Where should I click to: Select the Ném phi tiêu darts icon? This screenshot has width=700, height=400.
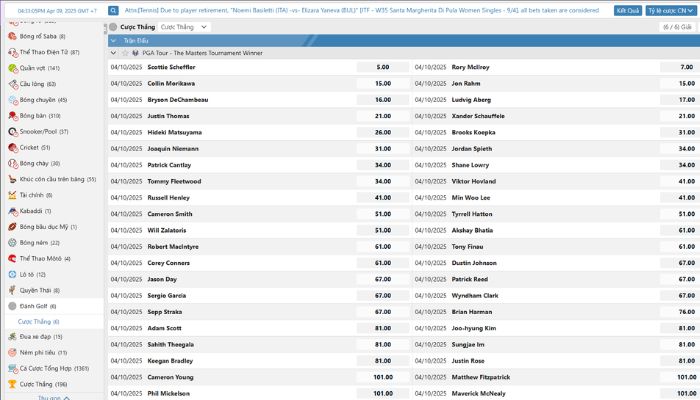[12, 352]
